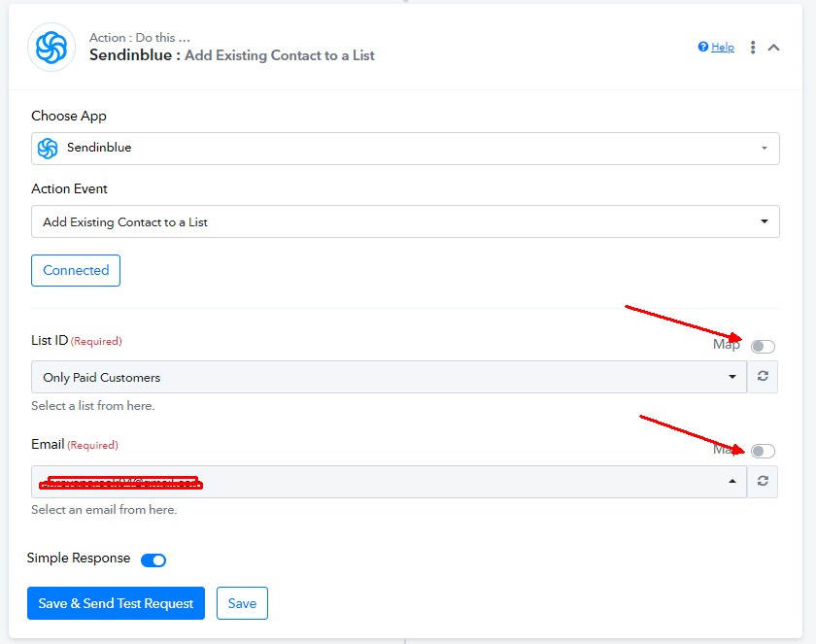Click the Connected button
Screen dimensions: 816x644
tap(76, 270)
